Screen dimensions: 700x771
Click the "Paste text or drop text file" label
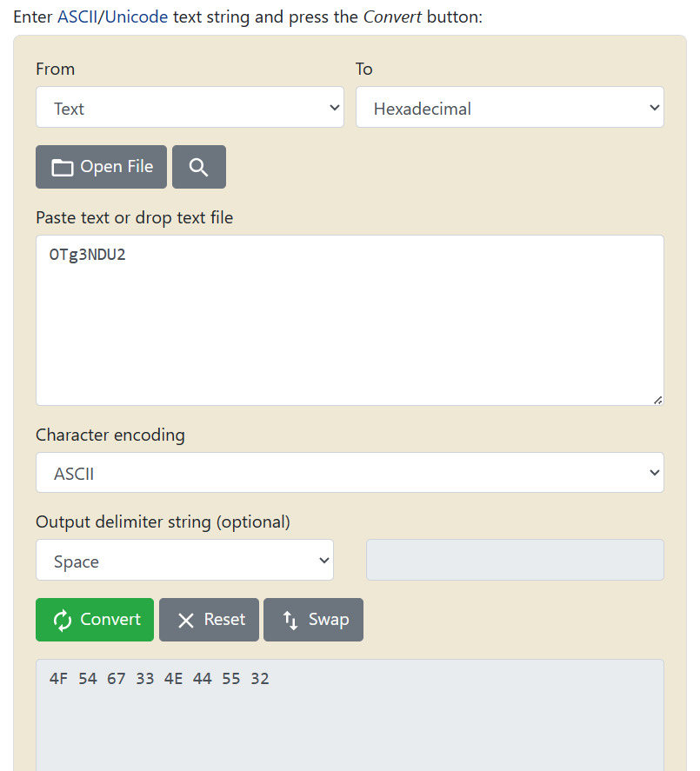(134, 217)
